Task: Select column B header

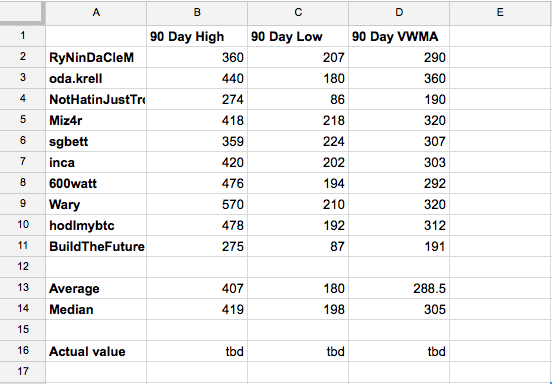Action: pyautogui.click(x=197, y=13)
